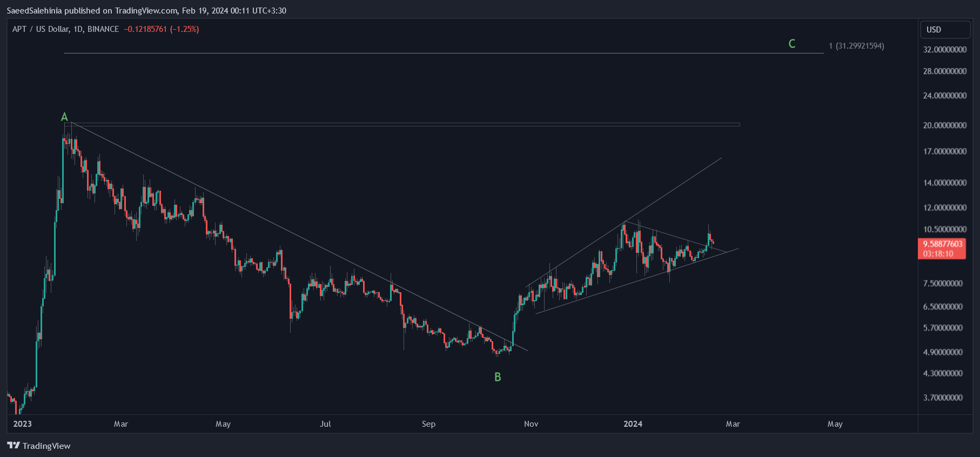
Task: Click the 14.00000000 price axis label
Action: coord(945,183)
